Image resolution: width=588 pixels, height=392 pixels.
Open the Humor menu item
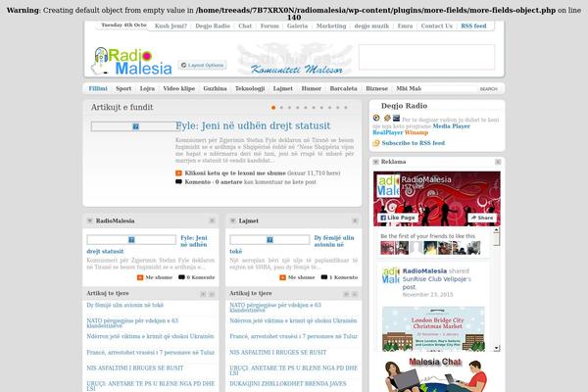[x=312, y=88]
